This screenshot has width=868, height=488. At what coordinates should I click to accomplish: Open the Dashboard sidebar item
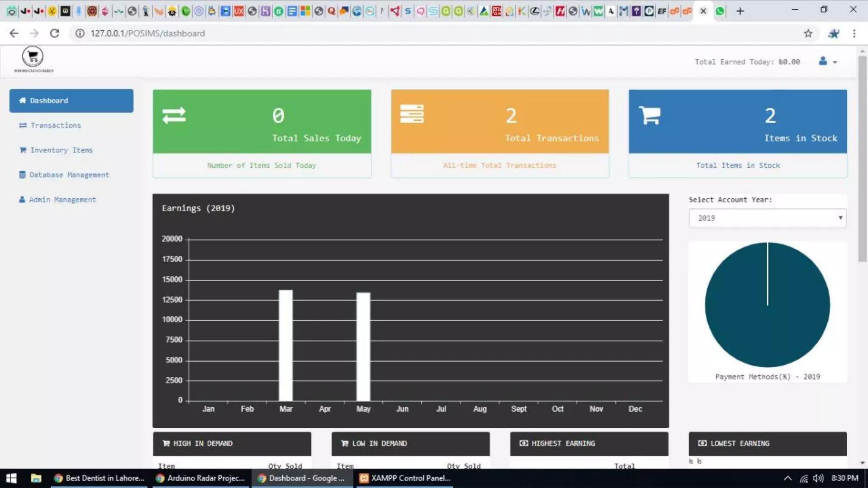(71, 100)
